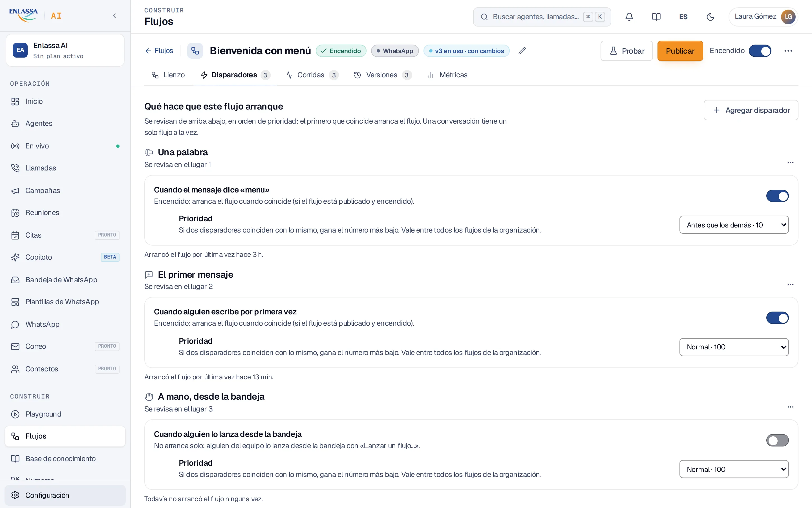This screenshot has width=812, height=508.
Task: Disable the «menu» keyword trigger switch
Action: [x=777, y=196]
